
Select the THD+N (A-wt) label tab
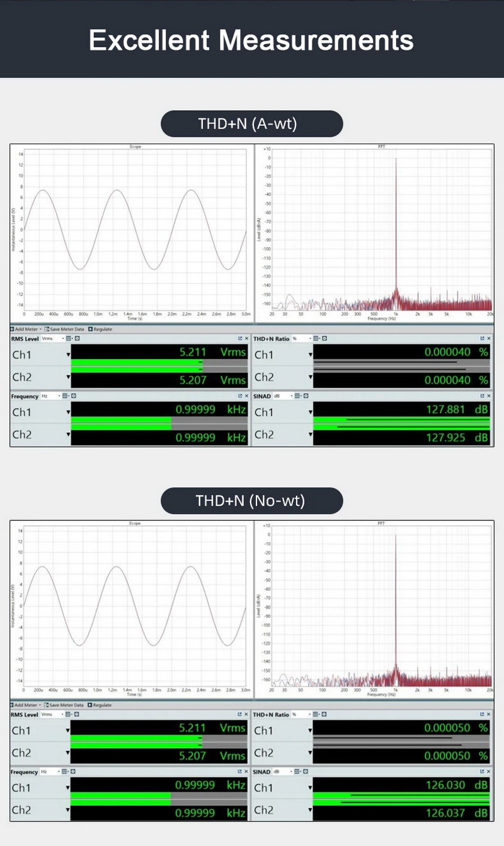(252, 123)
